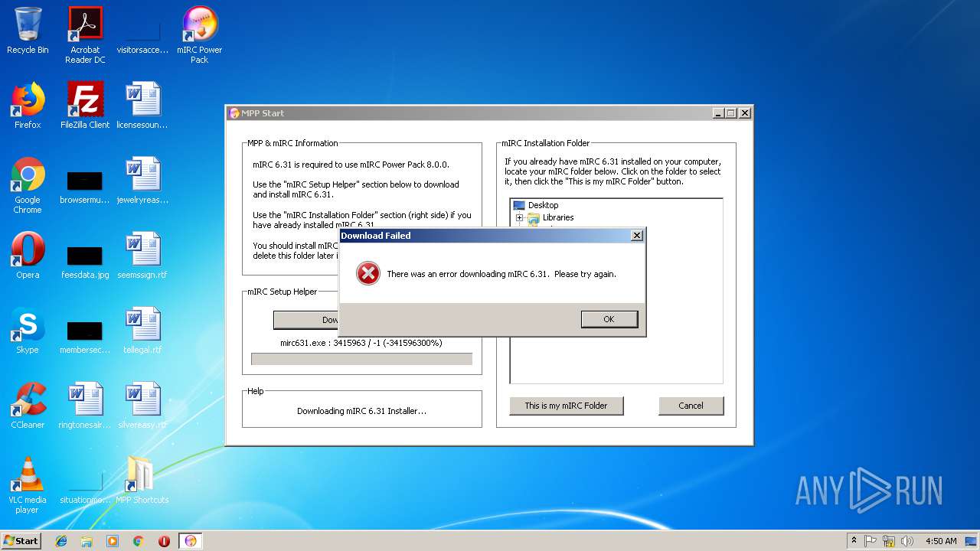Click Cancel button in MPP Start

click(x=691, y=406)
